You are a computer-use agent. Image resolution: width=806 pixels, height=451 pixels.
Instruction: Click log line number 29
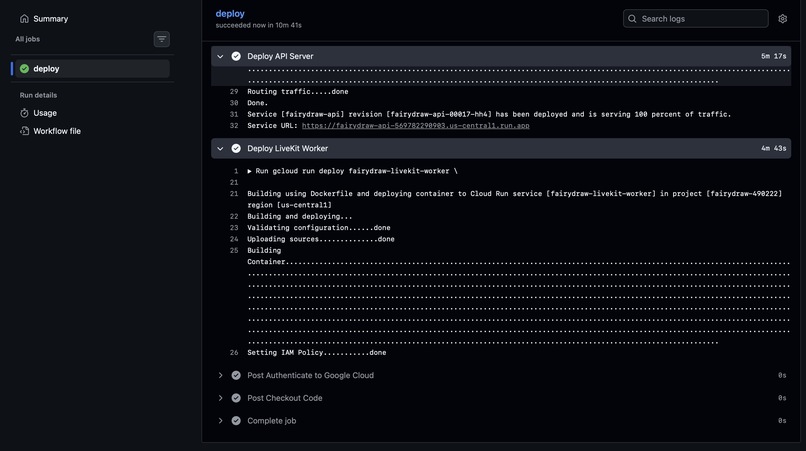[234, 92]
